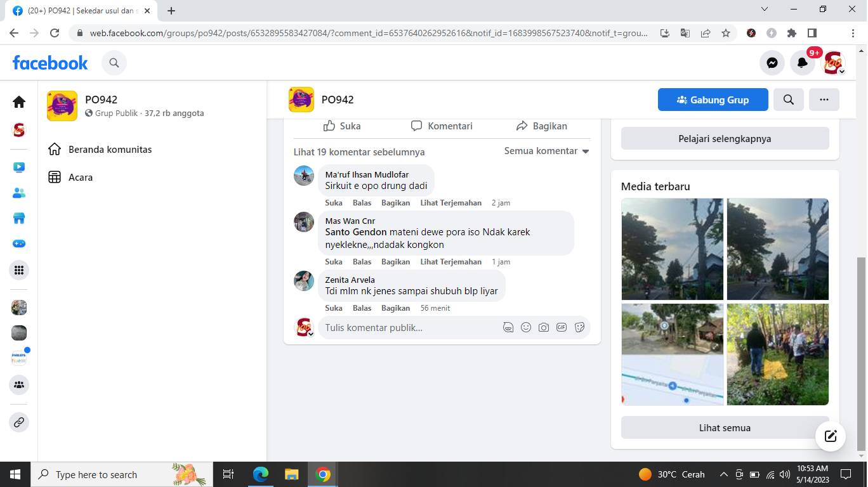Open the GIF picker in comment box
The width and height of the screenshot is (868, 487).
tap(562, 328)
